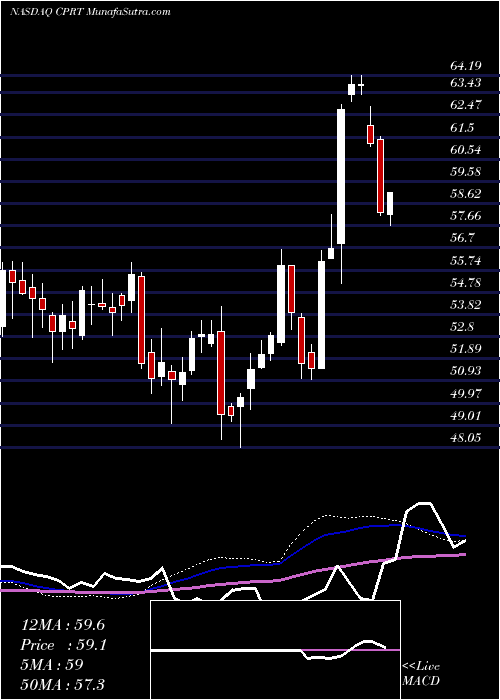Image resolution: width=500 pixels, height=700 pixels.
Task: Click the 54.78 price level label
Action: [466, 283]
